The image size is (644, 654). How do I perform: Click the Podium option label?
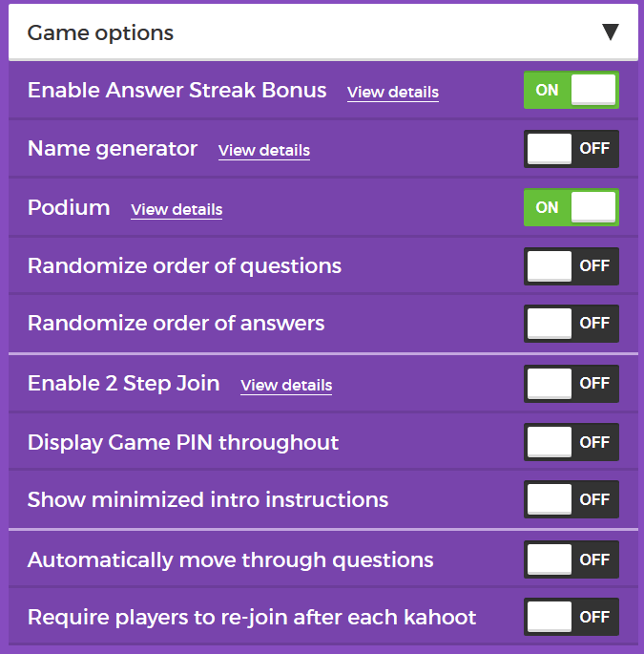pyautogui.click(x=69, y=207)
